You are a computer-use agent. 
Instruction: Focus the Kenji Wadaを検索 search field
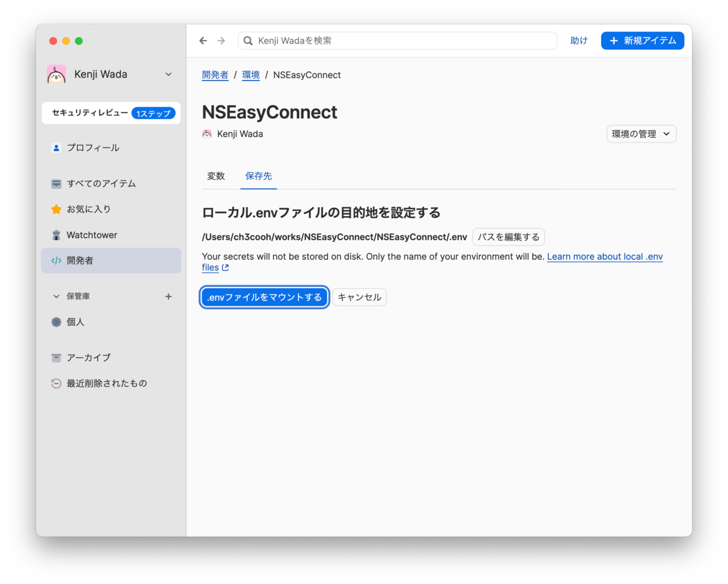(397, 41)
